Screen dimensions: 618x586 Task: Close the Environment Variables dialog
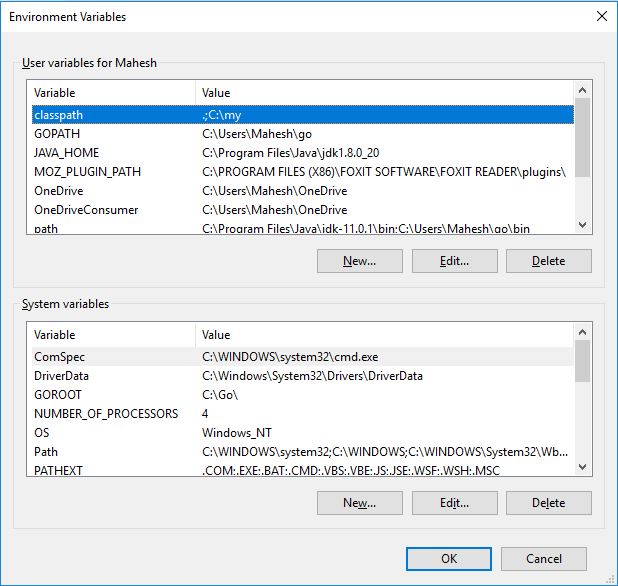(601, 17)
